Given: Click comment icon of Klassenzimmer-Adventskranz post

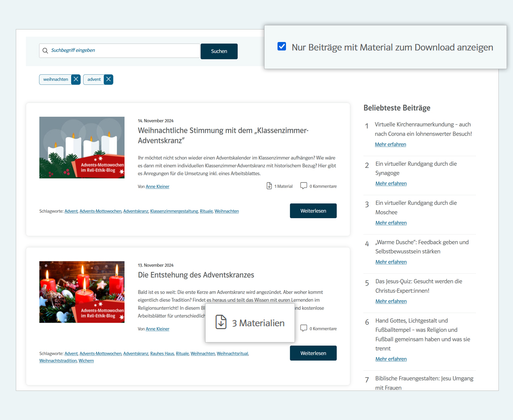Looking at the screenshot, I should click(x=303, y=186).
